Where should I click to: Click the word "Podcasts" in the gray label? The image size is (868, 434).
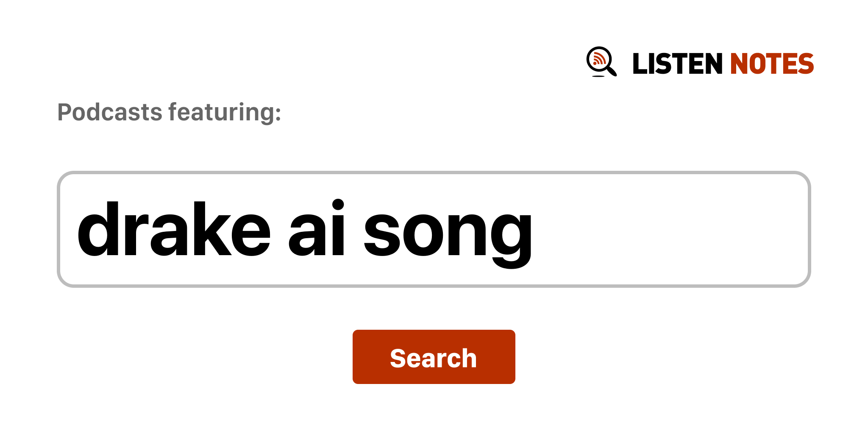click(110, 112)
